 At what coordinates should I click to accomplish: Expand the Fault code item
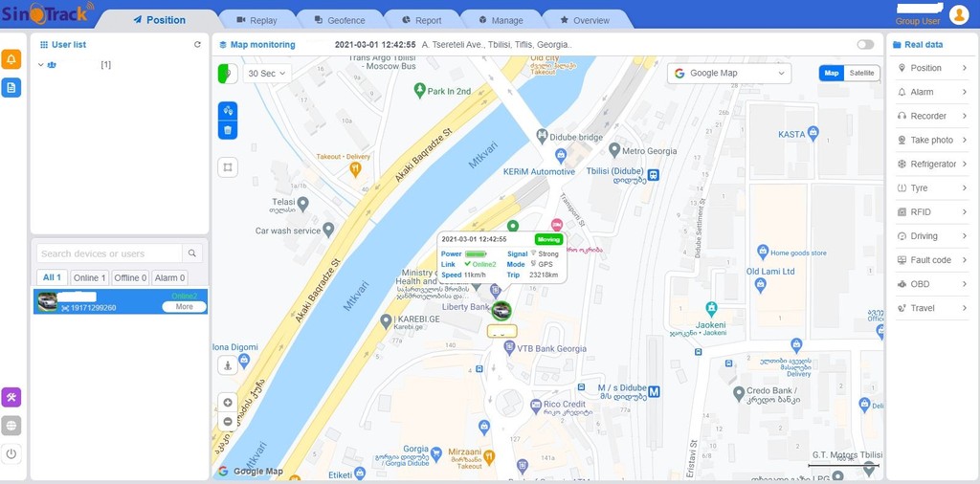(x=932, y=260)
